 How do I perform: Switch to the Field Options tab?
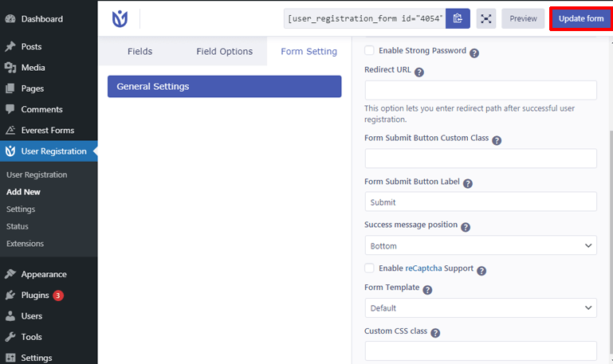pos(225,51)
